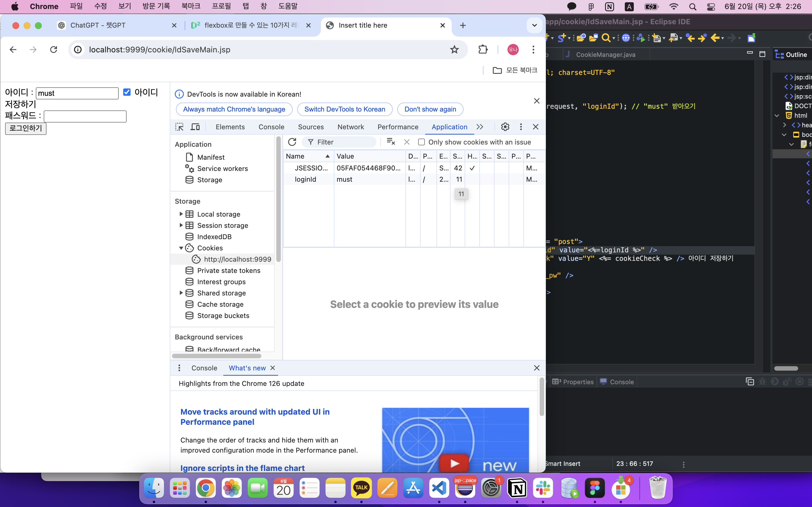Screen dimensions: 812x507
Task: Click the clear all cookies icon
Action: (390, 142)
